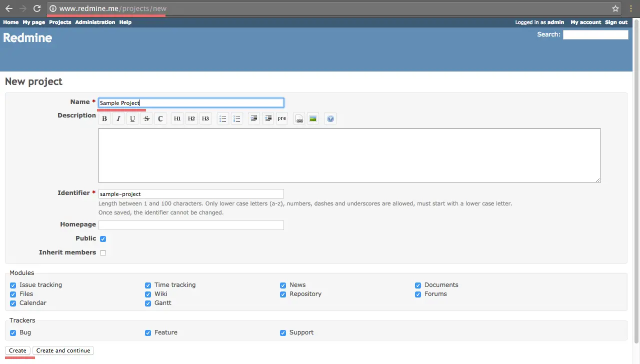Bookmark this page with star icon
This screenshot has width=640, height=364.
(615, 8)
